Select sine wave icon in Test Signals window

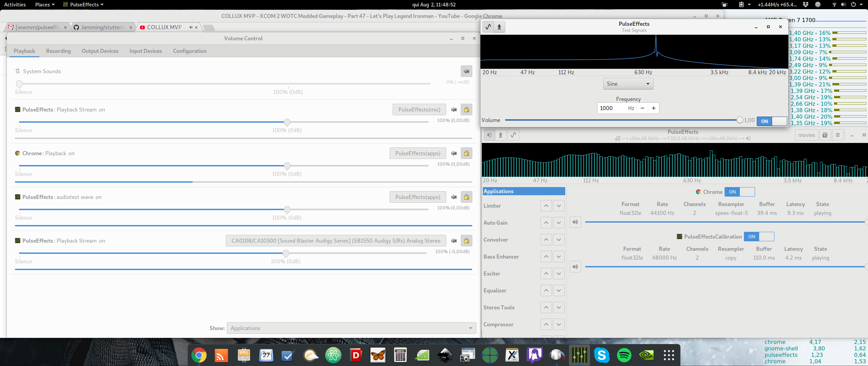point(488,27)
